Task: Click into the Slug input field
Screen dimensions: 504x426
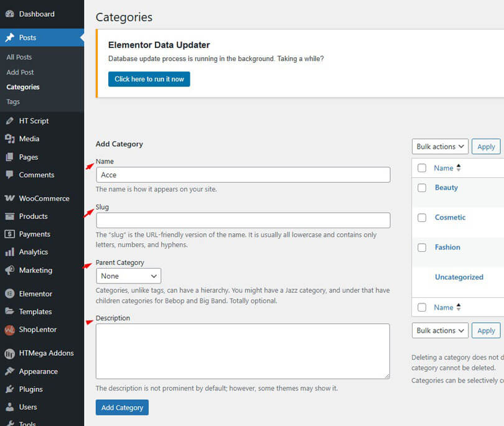Action: pyautogui.click(x=243, y=221)
